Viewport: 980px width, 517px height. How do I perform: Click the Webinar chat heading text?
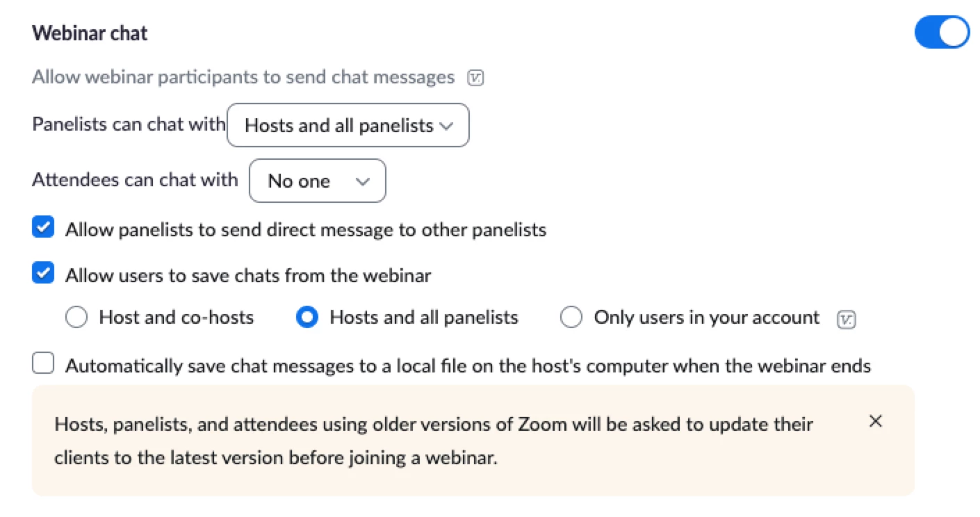pos(90,33)
